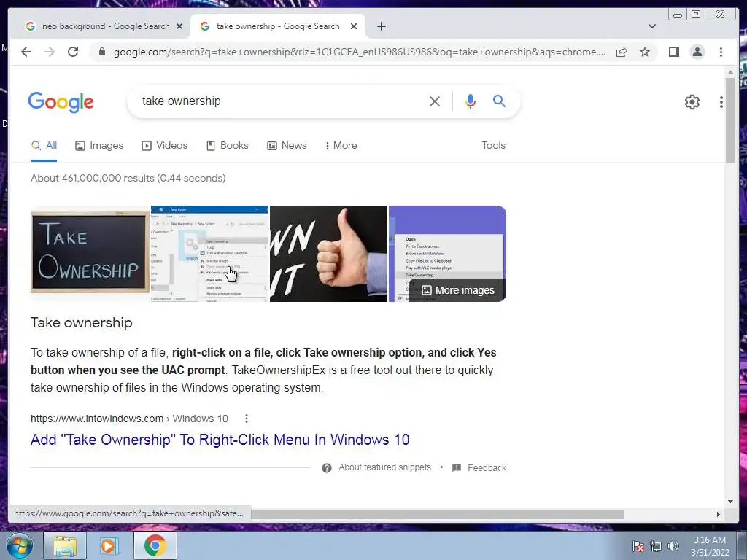This screenshot has height=560, width=747.
Task: Select the All results tab
Action: [44, 146]
